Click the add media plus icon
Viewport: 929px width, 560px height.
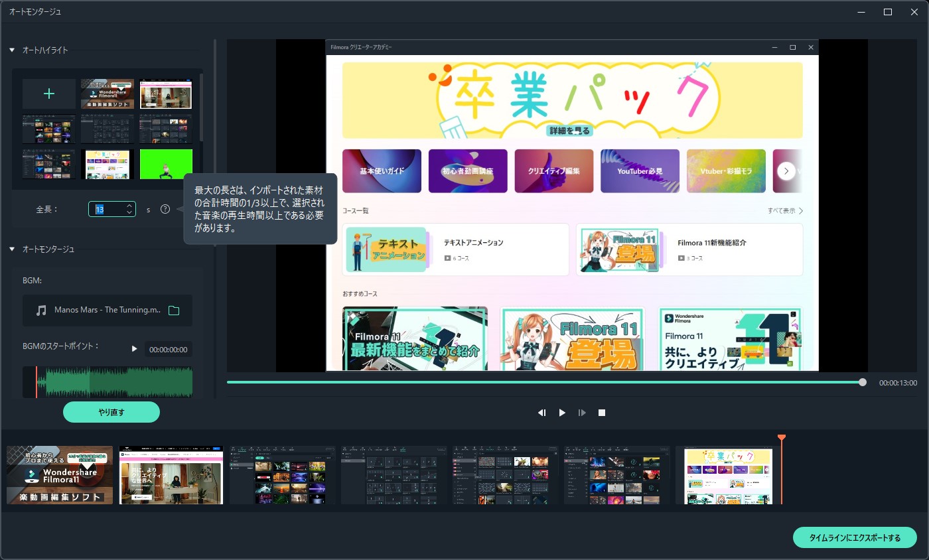point(48,94)
